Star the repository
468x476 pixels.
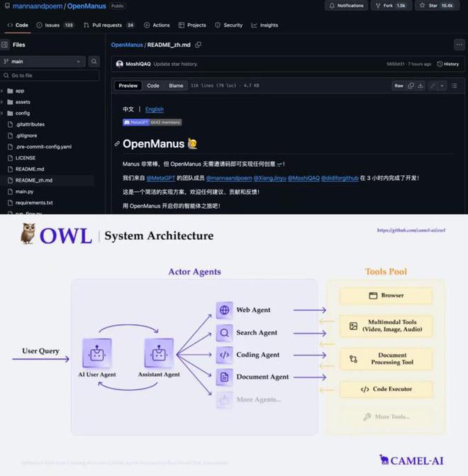click(437, 6)
